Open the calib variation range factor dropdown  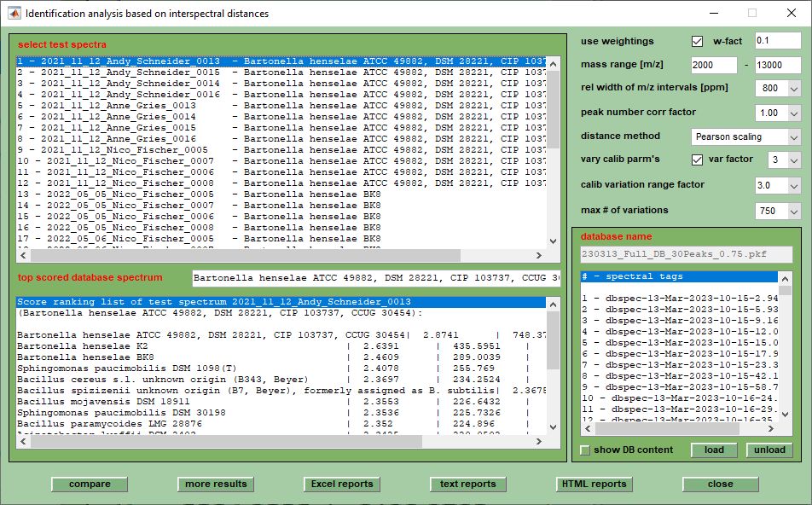(778, 185)
